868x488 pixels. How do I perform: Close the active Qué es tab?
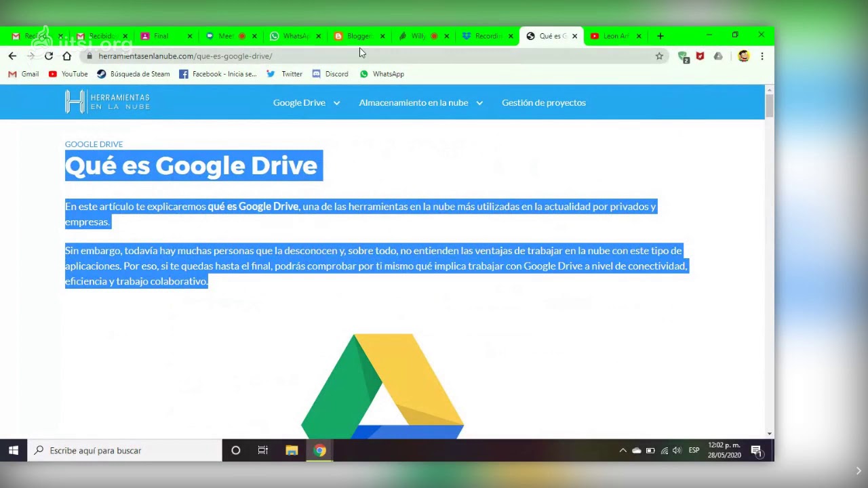point(574,37)
